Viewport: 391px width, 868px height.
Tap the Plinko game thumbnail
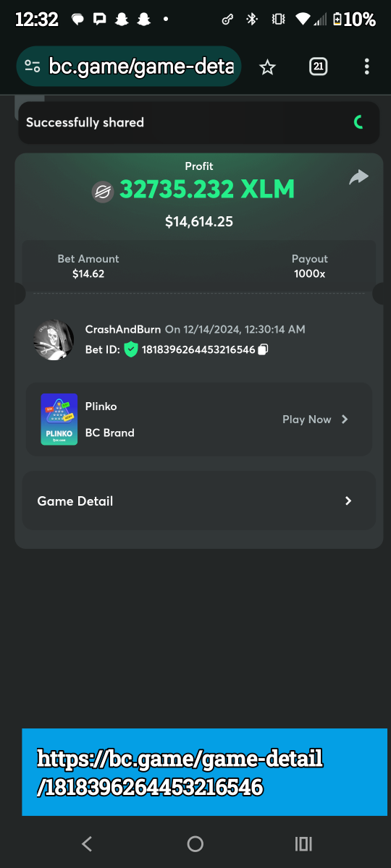pyautogui.click(x=59, y=420)
